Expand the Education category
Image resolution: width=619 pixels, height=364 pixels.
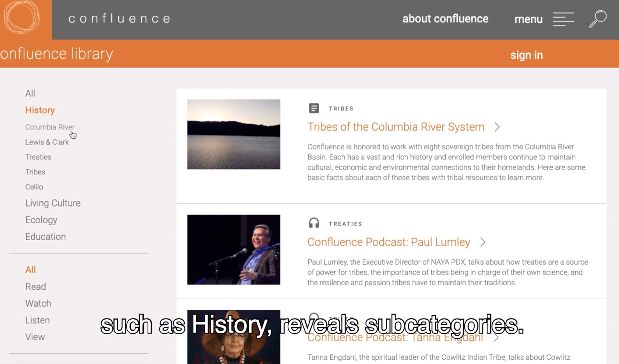point(45,237)
